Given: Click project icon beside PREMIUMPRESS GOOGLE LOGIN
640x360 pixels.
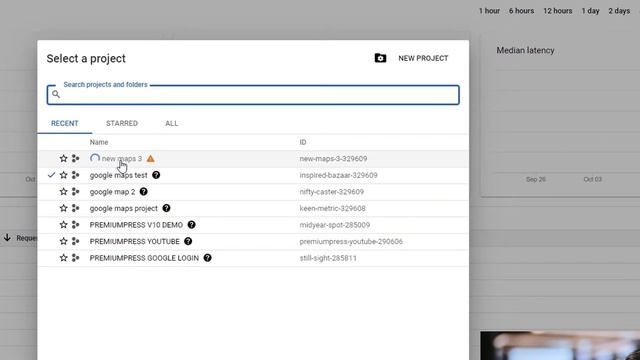Looking at the screenshot, I should [x=76, y=258].
